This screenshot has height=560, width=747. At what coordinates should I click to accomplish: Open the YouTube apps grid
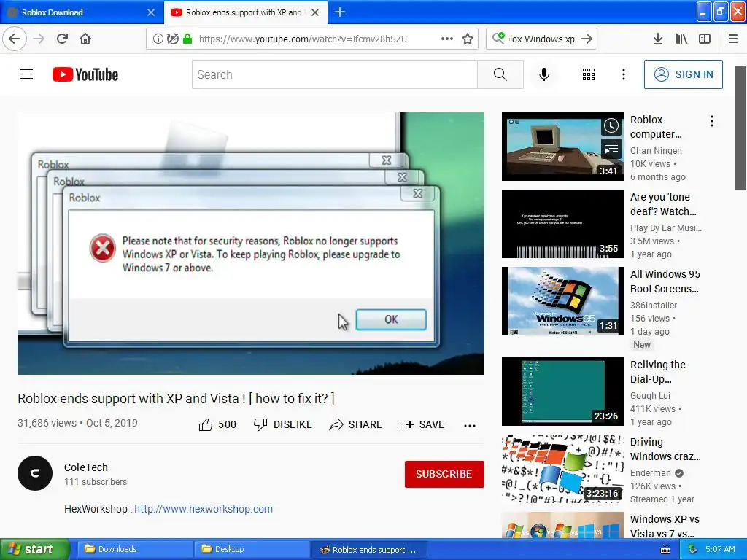(589, 74)
